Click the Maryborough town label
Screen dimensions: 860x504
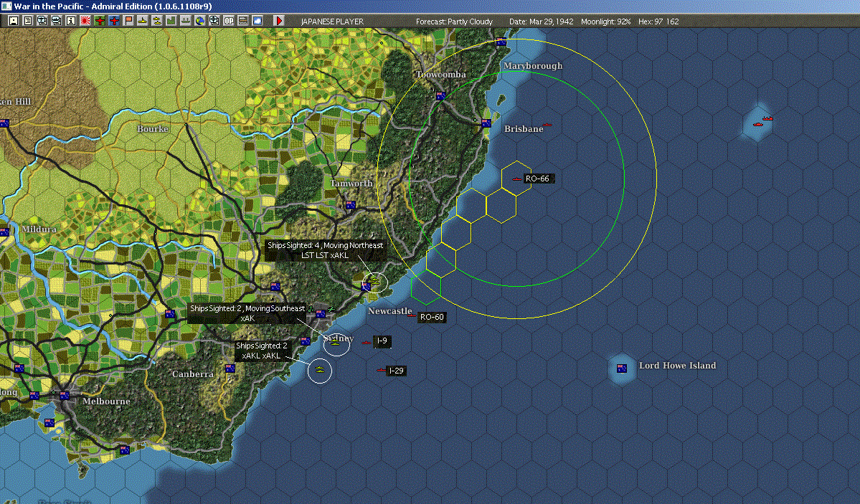click(x=533, y=66)
